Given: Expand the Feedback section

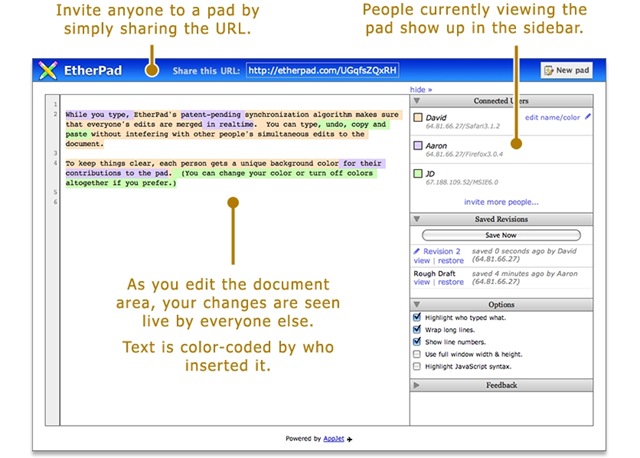Looking at the screenshot, I should tap(416, 384).
